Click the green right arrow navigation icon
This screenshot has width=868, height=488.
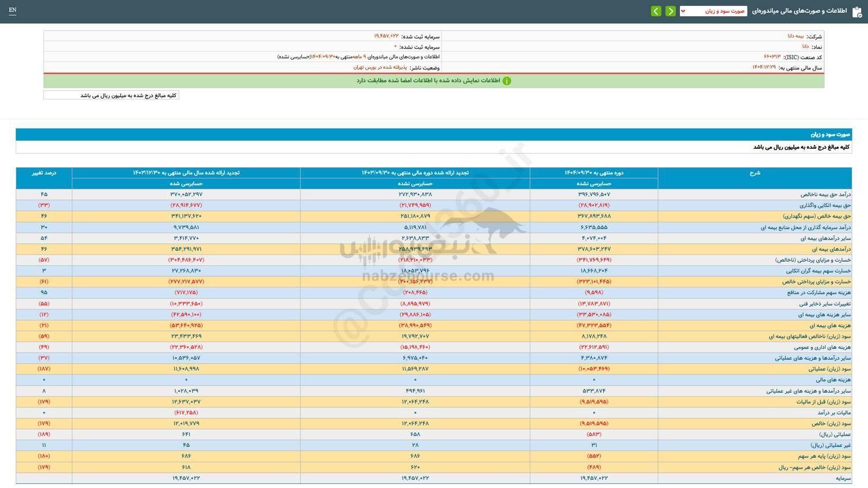click(x=670, y=10)
